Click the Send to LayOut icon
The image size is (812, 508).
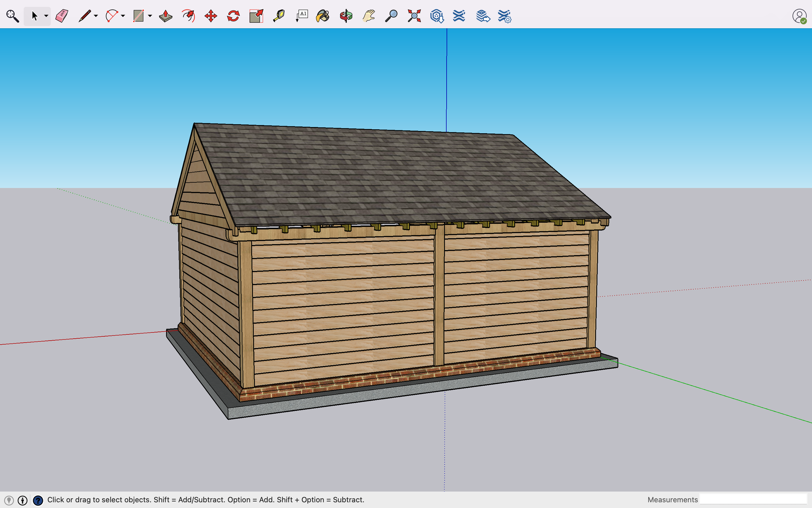coord(483,16)
